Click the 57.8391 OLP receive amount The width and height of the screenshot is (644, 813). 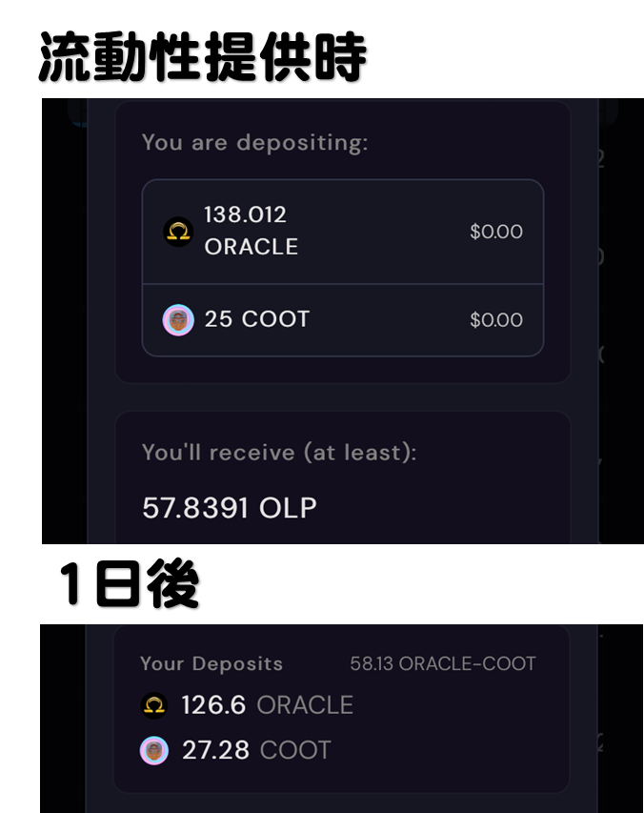click(x=229, y=508)
